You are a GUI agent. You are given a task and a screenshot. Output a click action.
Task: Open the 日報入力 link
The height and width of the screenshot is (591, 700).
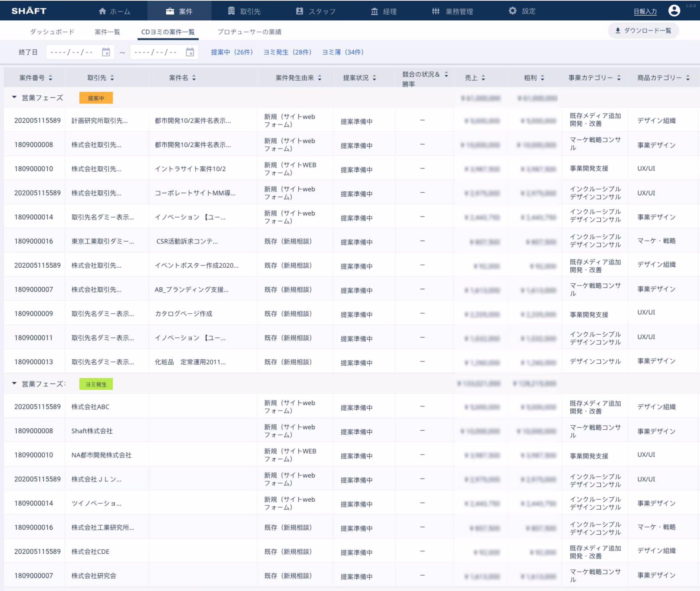(645, 11)
